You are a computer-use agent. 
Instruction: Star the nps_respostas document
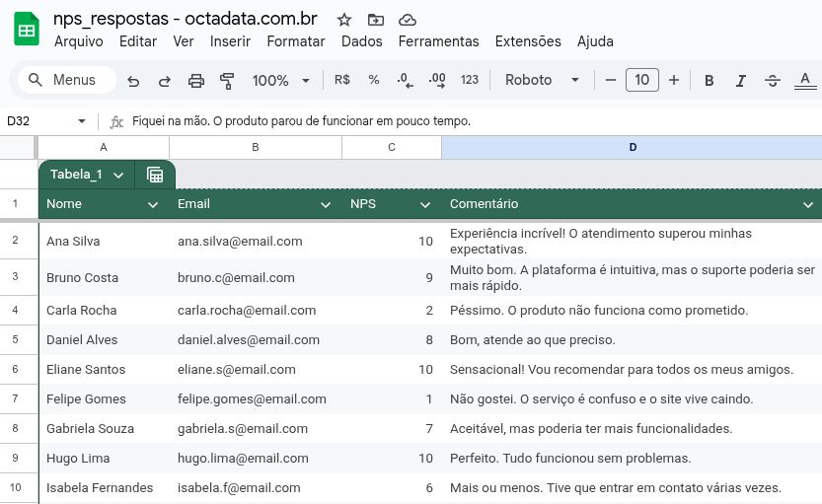(344, 20)
